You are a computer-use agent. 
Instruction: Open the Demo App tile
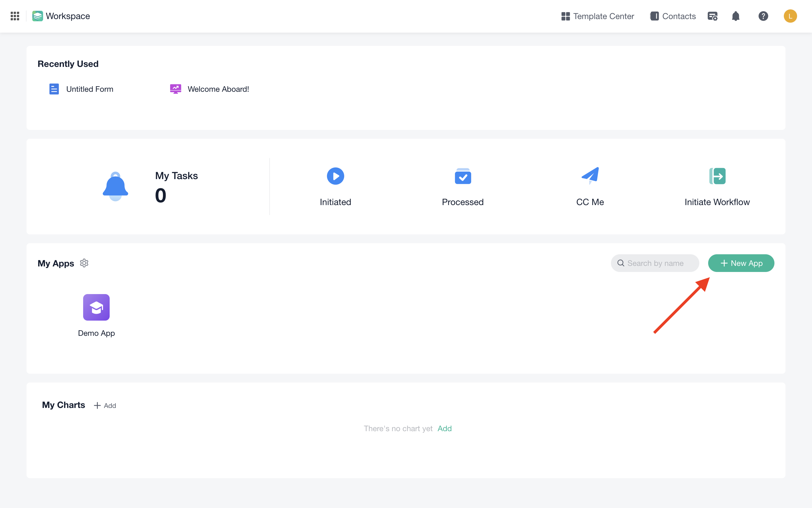coord(96,307)
